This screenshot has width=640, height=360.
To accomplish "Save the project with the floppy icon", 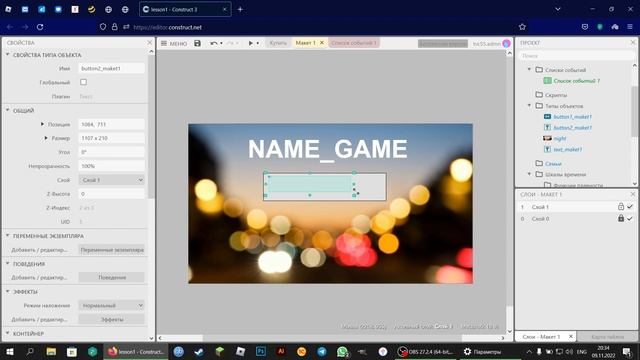I will (198, 43).
